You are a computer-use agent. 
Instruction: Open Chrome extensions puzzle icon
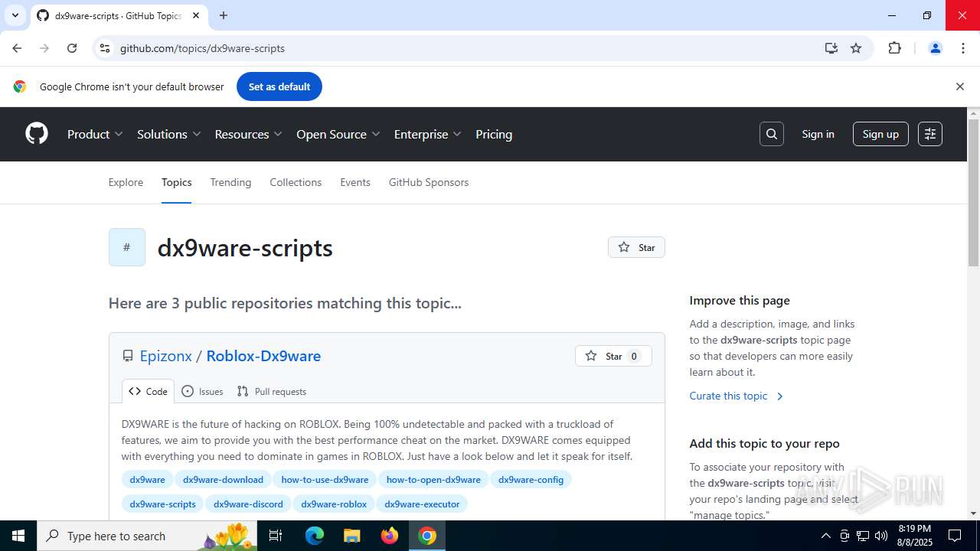pyautogui.click(x=894, y=48)
